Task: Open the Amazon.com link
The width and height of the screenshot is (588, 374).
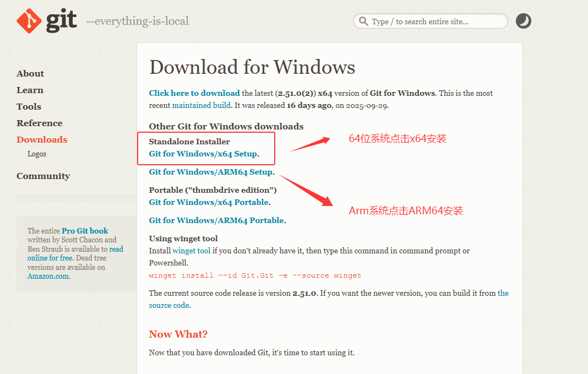Action: point(48,276)
